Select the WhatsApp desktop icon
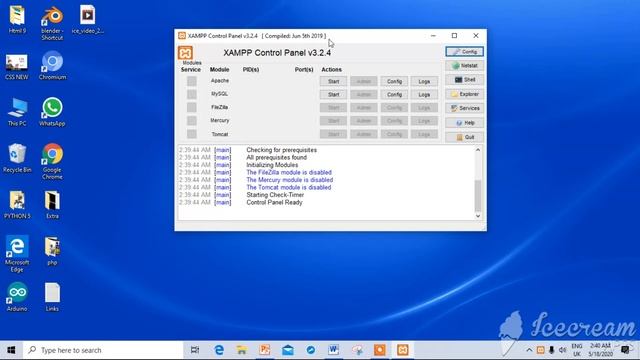 click(52, 112)
